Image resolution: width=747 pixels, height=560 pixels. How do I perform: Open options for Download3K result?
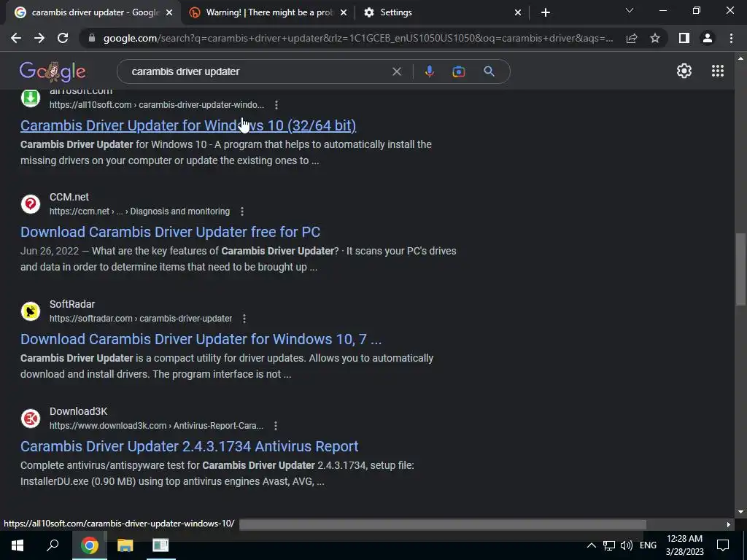point(275,426)
